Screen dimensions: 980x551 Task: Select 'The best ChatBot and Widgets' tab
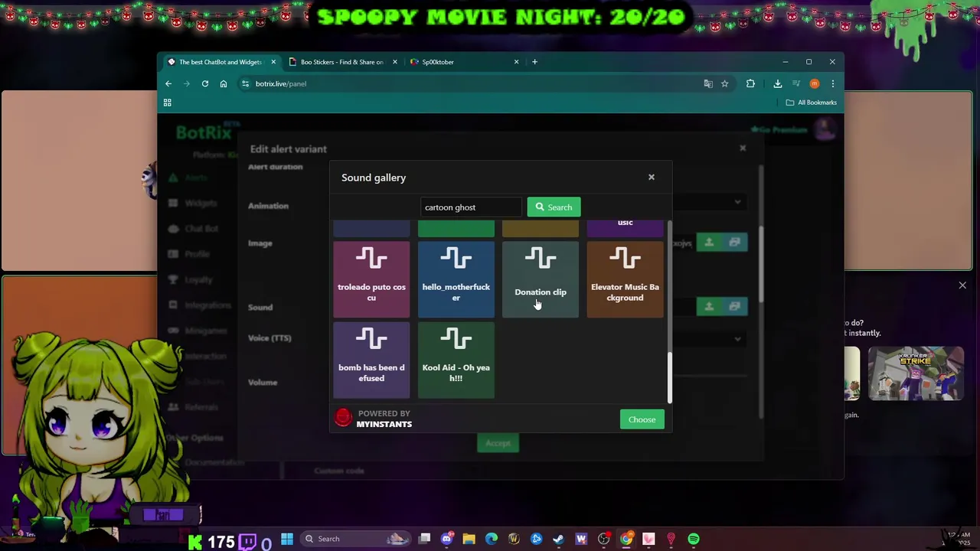[x=220, y=62]
